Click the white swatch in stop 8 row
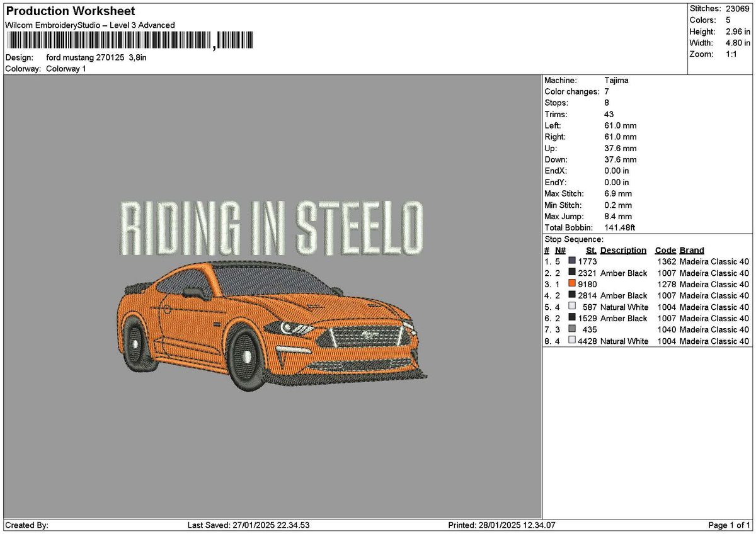 (x=572, y=340)
